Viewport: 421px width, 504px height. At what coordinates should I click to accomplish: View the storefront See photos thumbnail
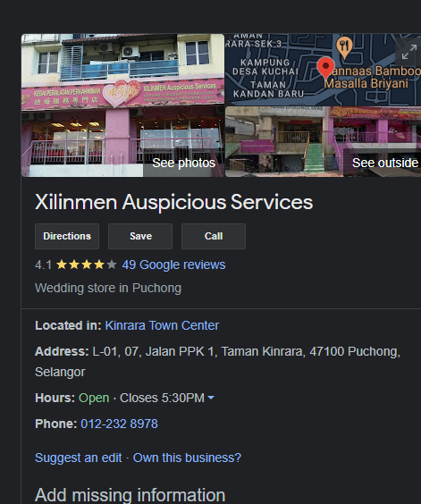click(x=122, y=105)
